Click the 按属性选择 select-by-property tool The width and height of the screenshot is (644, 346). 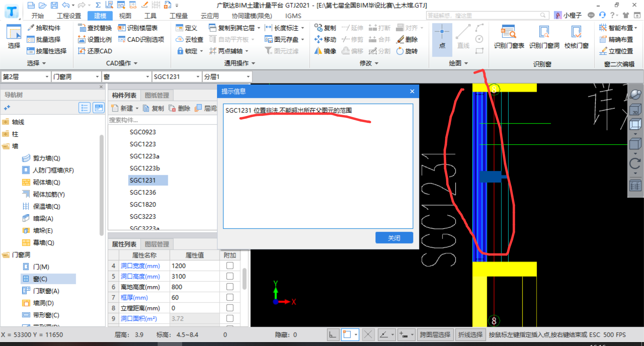[x=47, y=51]
